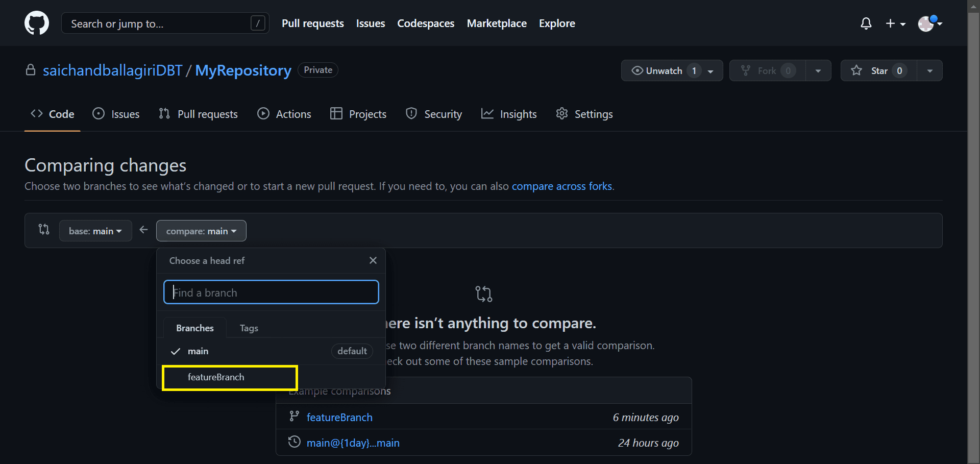Switch to the repository Issues tab
Screen dimensions: 980x464
point(116,114)
